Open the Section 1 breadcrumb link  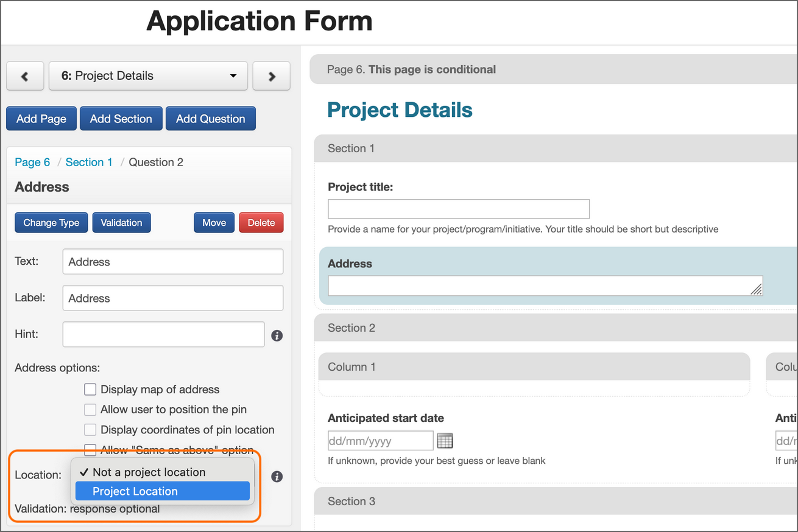tap(89, 162)
